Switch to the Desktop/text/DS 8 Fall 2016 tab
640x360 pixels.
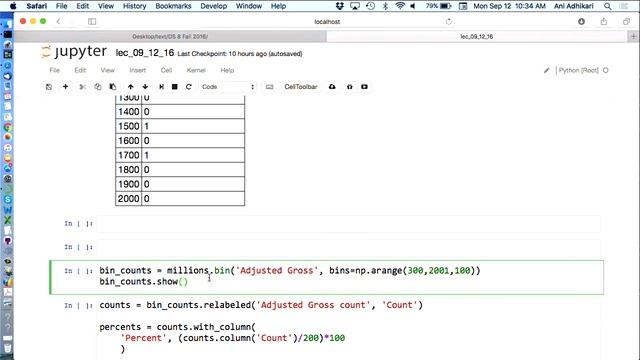(170, 36)
